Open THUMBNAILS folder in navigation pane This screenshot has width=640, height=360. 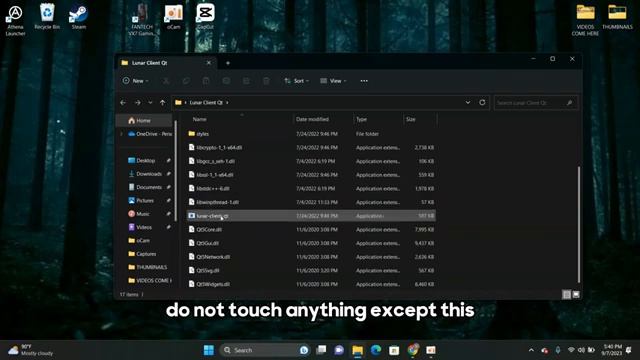[x=148, y=267]
